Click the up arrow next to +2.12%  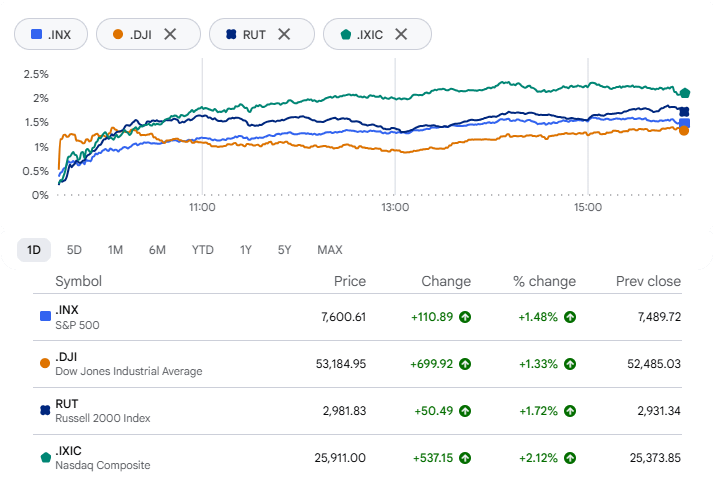pos(569,458)
